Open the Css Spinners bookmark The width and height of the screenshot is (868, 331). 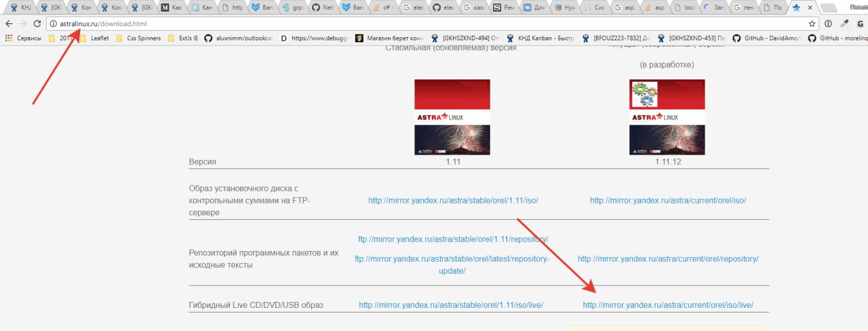(138, 39)
